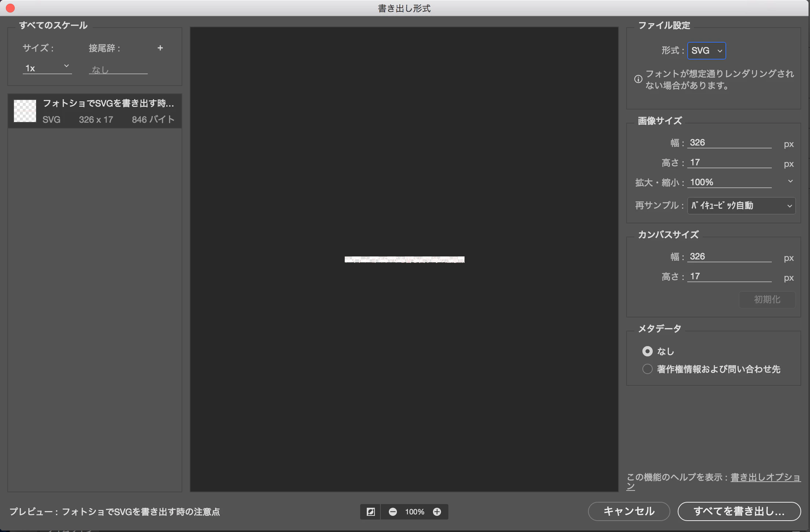Click the 初期化 reset button
The width and height of the screenshot is (810, 532).
767,300
